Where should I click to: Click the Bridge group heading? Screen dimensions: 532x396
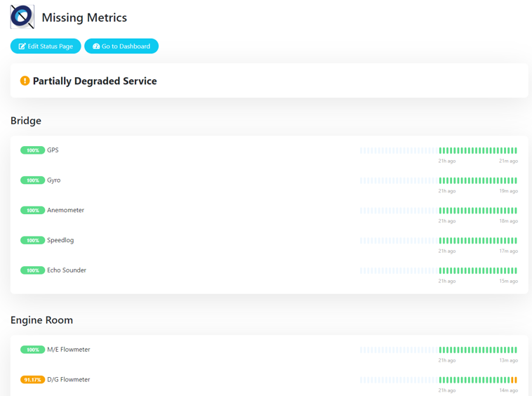click(x=26, y=121)
